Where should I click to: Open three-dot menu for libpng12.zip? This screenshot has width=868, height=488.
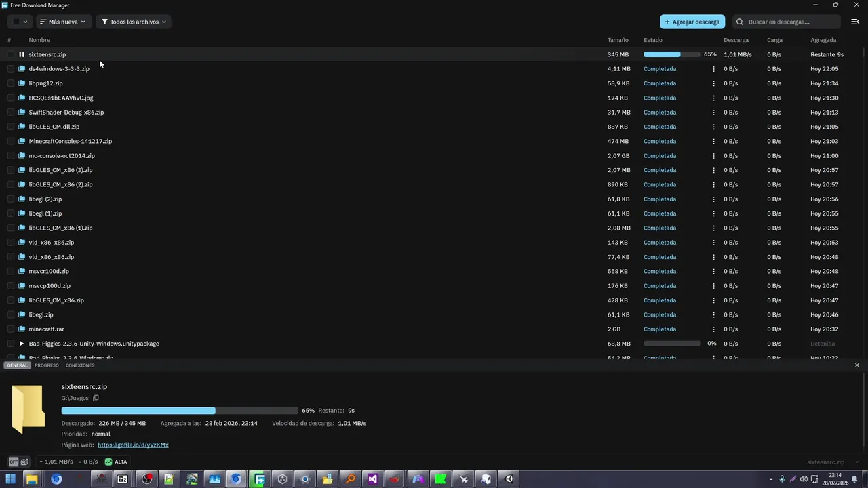[x=713, y=83]
